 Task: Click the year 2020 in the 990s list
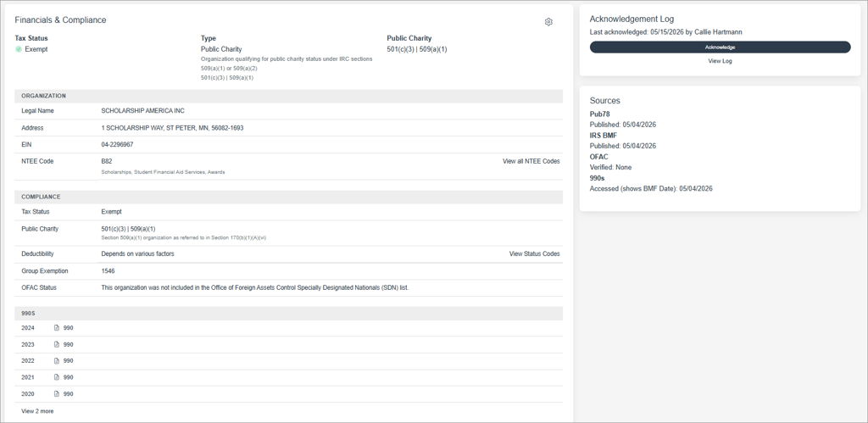[x=28, y=394]
